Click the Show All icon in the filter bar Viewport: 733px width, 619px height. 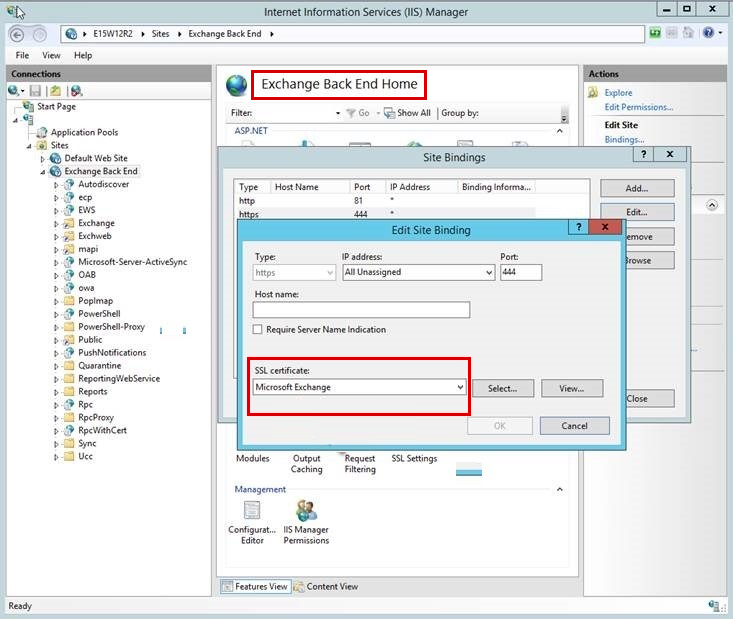389,113
